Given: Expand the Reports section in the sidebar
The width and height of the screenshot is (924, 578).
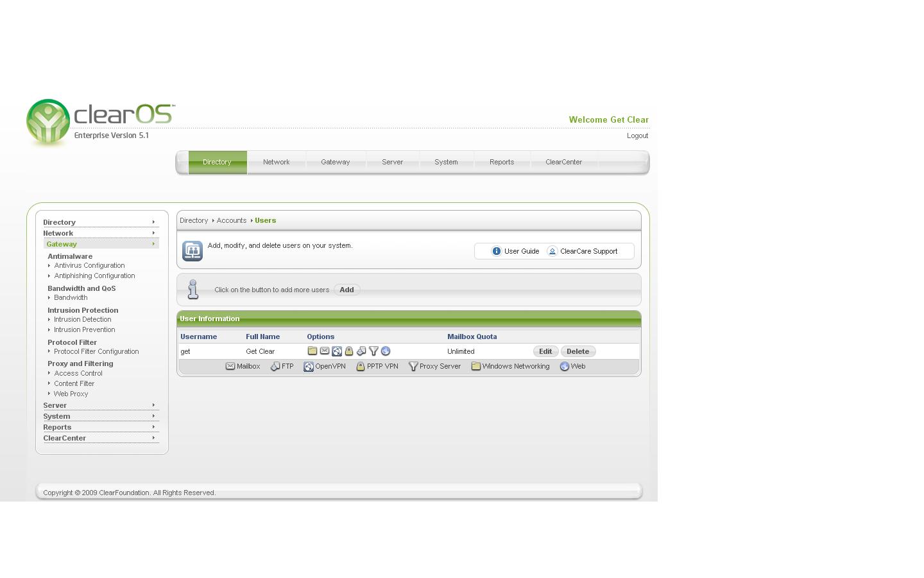Looking at the screenshot, I should coord(101,427).
